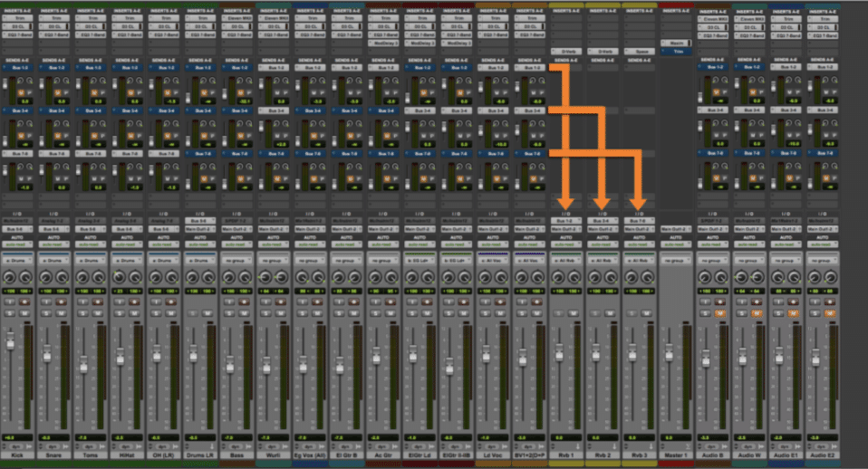Enable input monitoring on OH (LR) track
This screenshot has height=469, width=868.
[x=156, y=302]
